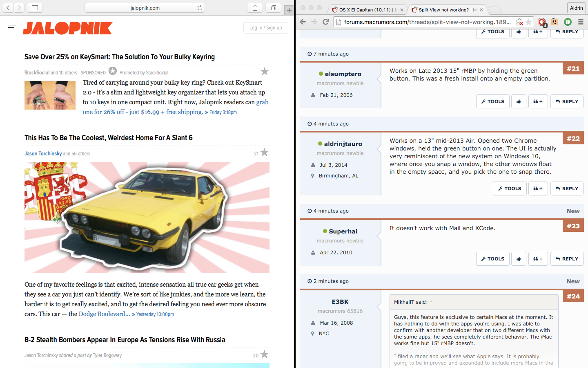Go back in the Safari window
Image resolution: width=588 pixels, height=368 pixels.
[x=8, y=8]
